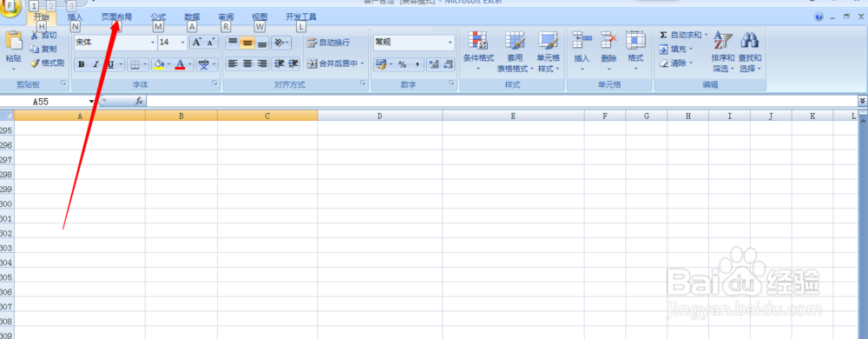Click the accounting number format icon
This screenshot has width=868, height=339.
coord(380,64)
